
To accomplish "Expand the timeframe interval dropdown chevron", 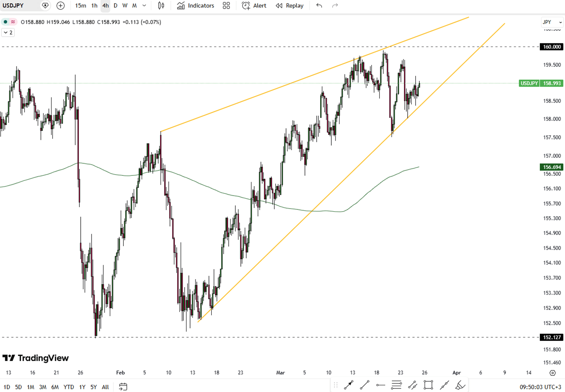I will tap(144, 6).
